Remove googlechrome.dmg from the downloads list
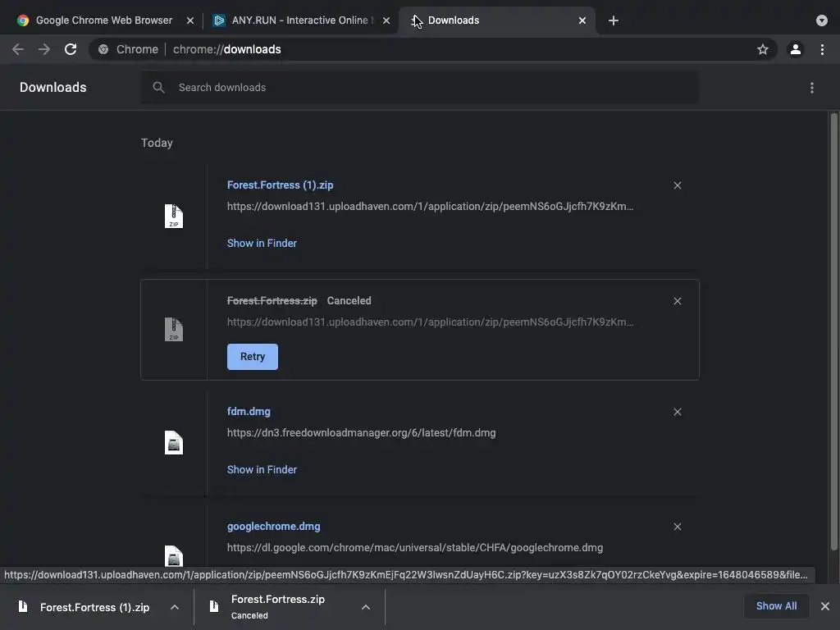This screenshot has height=630, width=840. [x=678, y=527]
